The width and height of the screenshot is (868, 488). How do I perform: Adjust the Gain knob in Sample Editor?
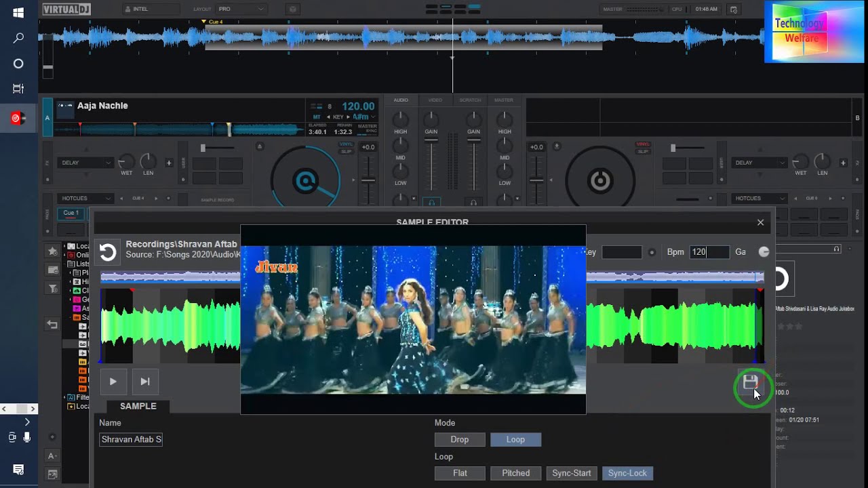764,252
